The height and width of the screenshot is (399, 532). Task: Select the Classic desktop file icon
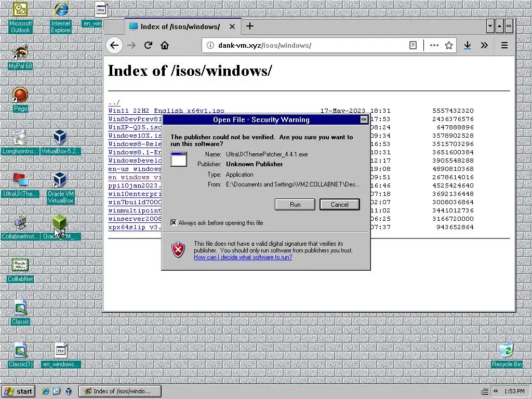tap(20, 313)
